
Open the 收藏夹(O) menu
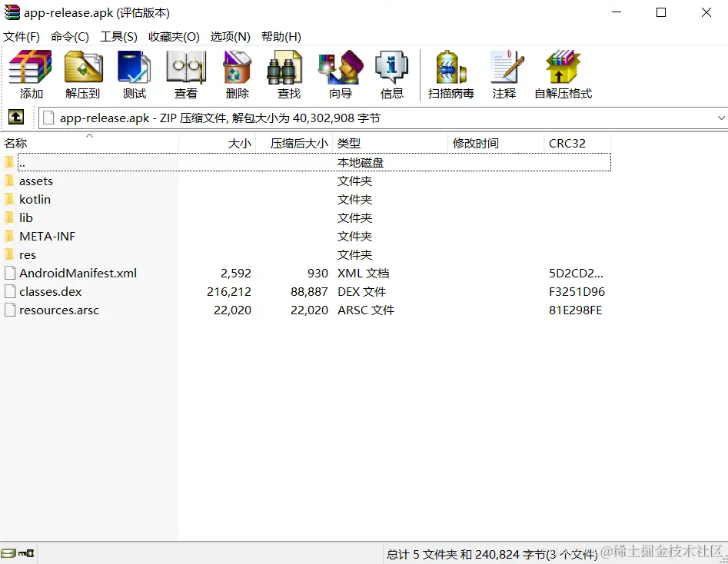pyautogui.click(x=174, y=37)
